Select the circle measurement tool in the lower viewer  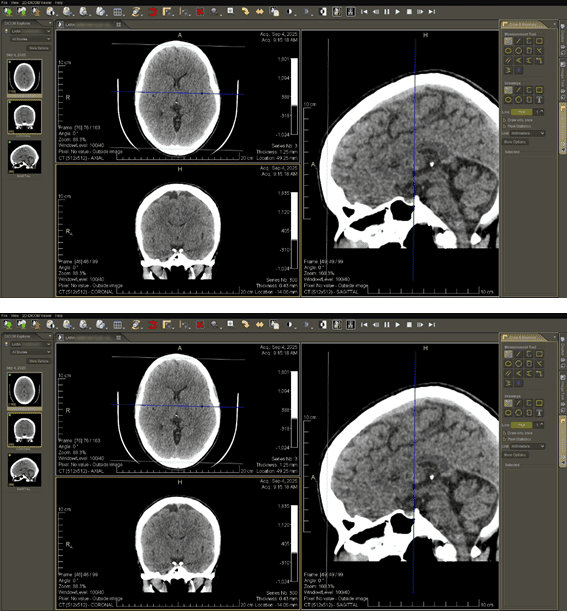point(518,364)
